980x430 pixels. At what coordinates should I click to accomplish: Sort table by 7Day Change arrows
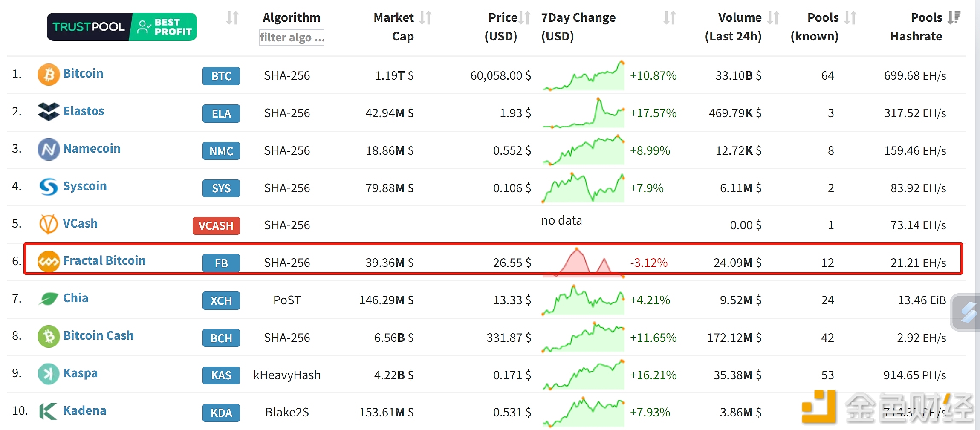tap(670, 18)
